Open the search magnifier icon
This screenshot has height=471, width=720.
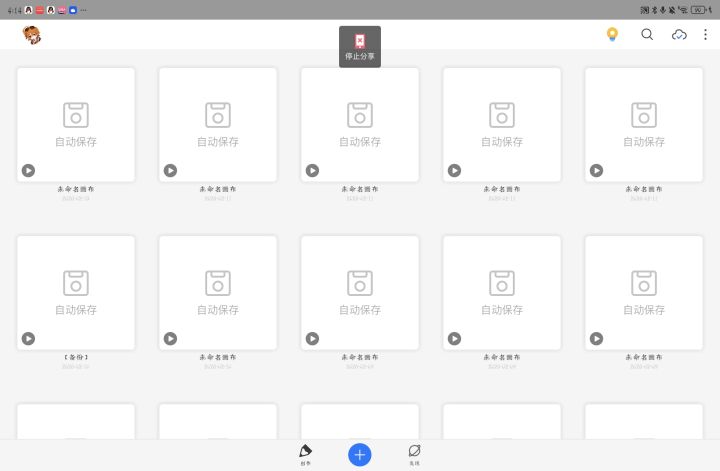coord(647,34)
